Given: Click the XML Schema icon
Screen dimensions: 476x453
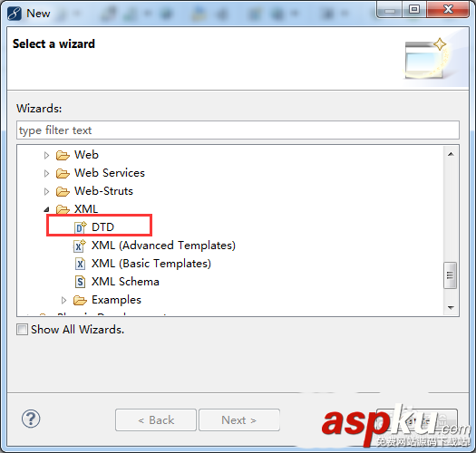Looking at the screenshot, I should (x=80, y=282).
